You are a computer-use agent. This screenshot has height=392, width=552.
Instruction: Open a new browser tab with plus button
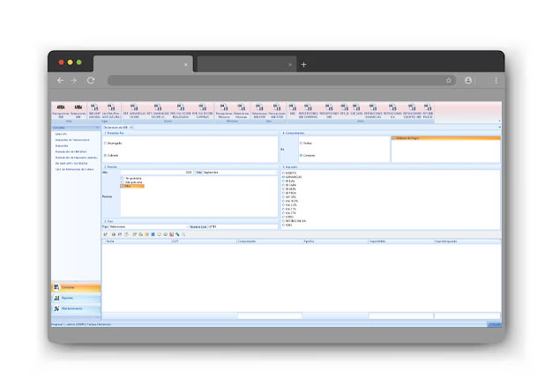pyautogui.click(x=303, y=64)
